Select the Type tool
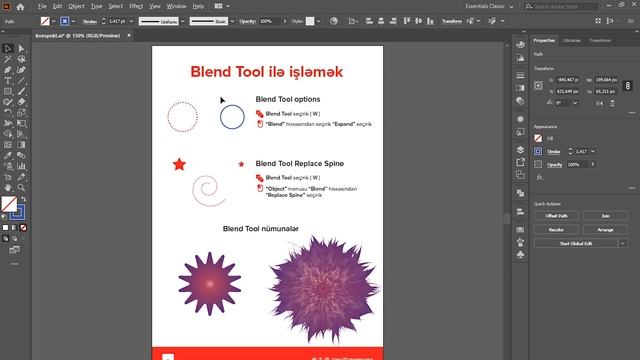 pos(8,80)
